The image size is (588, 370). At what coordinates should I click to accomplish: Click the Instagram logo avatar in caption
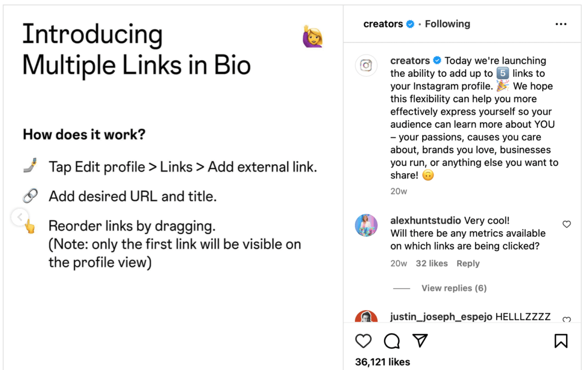pos(366,65)
